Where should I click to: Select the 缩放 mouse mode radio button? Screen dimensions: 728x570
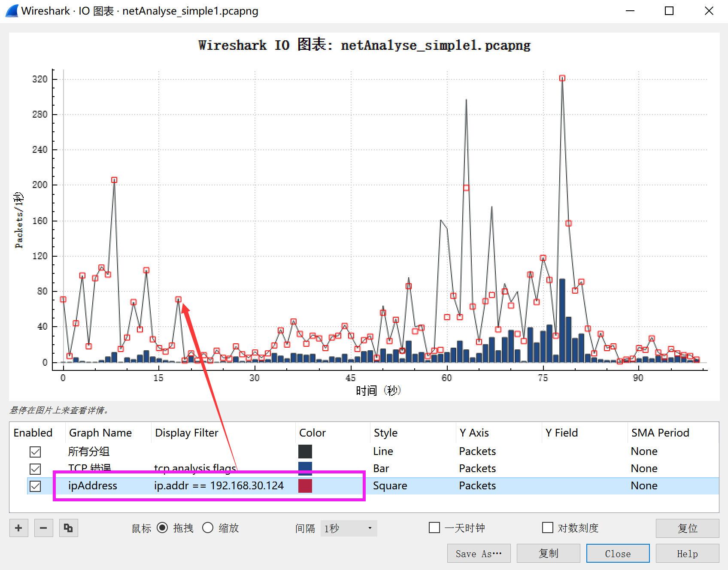[x=208, y=528]
